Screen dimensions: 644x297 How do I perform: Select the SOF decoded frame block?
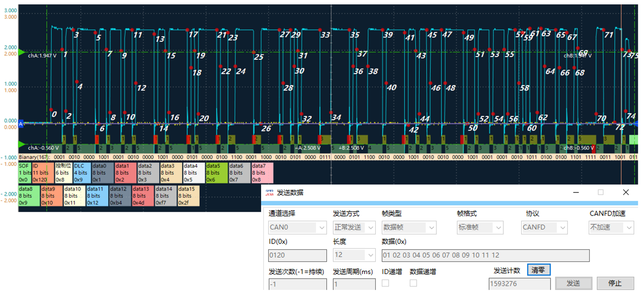(25, 173)
